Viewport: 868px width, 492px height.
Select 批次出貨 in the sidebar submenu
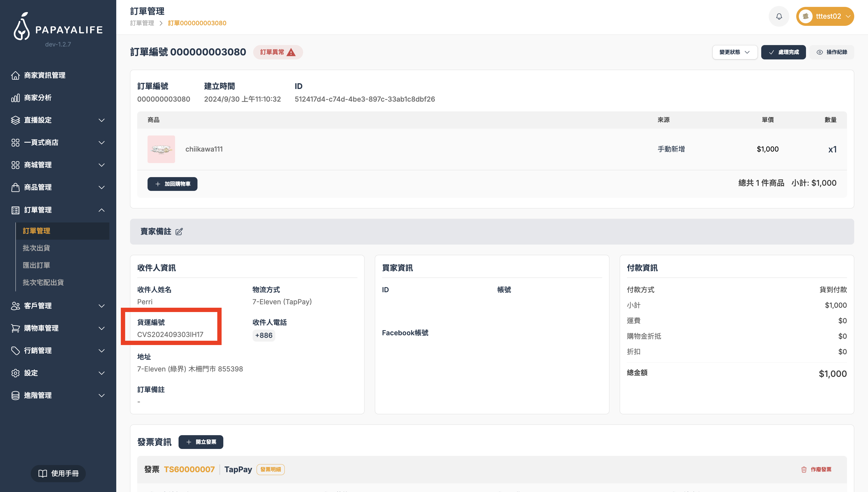36,248
